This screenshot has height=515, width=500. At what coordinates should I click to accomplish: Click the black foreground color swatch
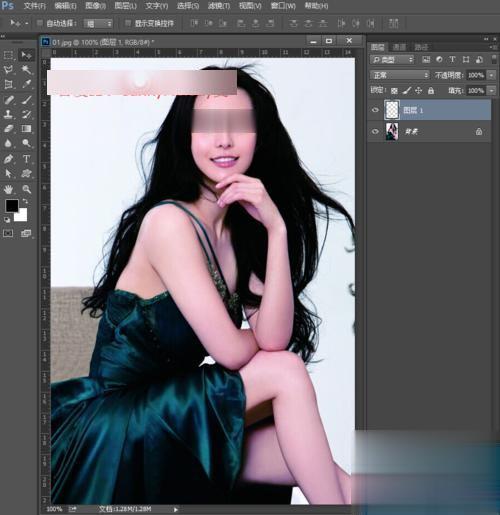[x=12, y=206]
